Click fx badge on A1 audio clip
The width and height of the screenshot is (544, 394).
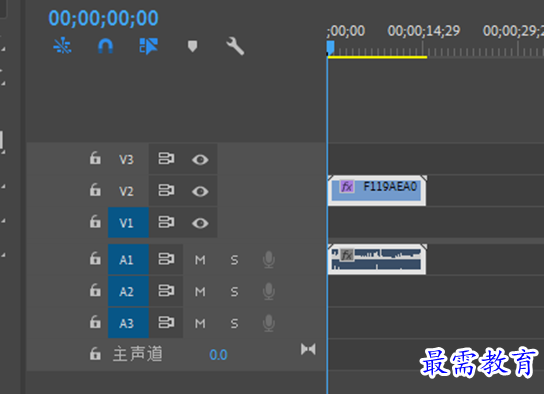pyautogui.click(x=347, y=255)
